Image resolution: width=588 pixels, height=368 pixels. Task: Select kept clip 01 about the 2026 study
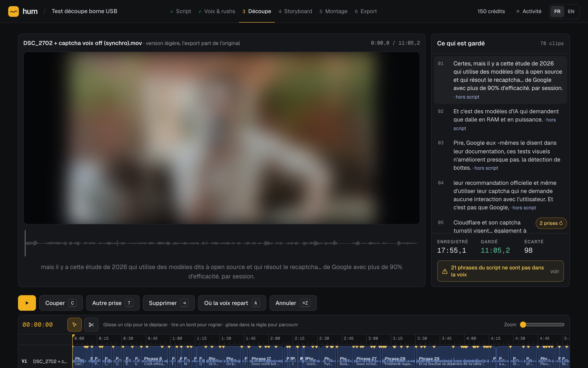500,80
